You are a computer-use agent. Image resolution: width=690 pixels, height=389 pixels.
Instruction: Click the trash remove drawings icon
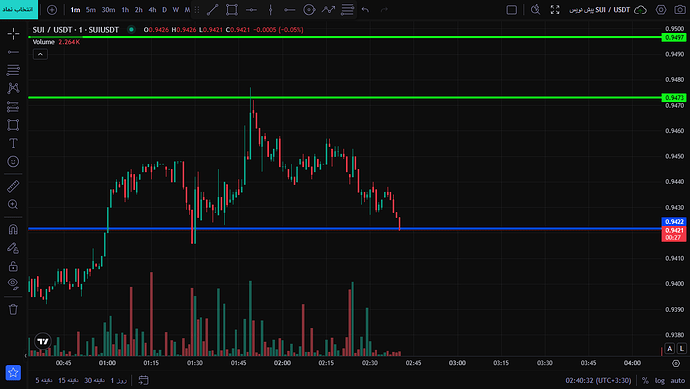(x=13, y=309)
